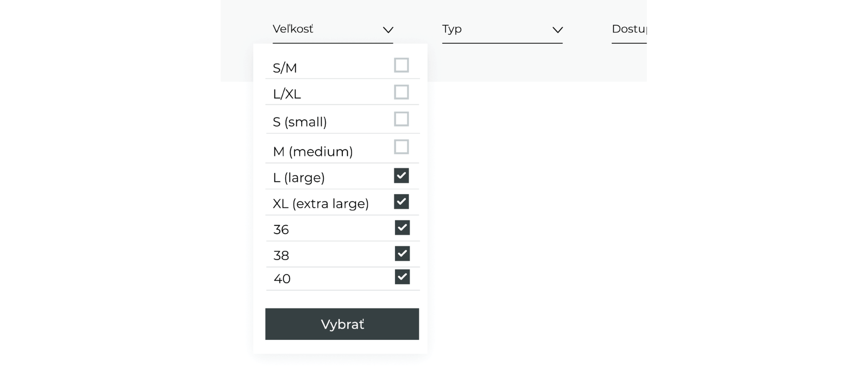Uncheck the L (large) checkbox
Viewport: 868px width, 389px height.
(401, 176)
